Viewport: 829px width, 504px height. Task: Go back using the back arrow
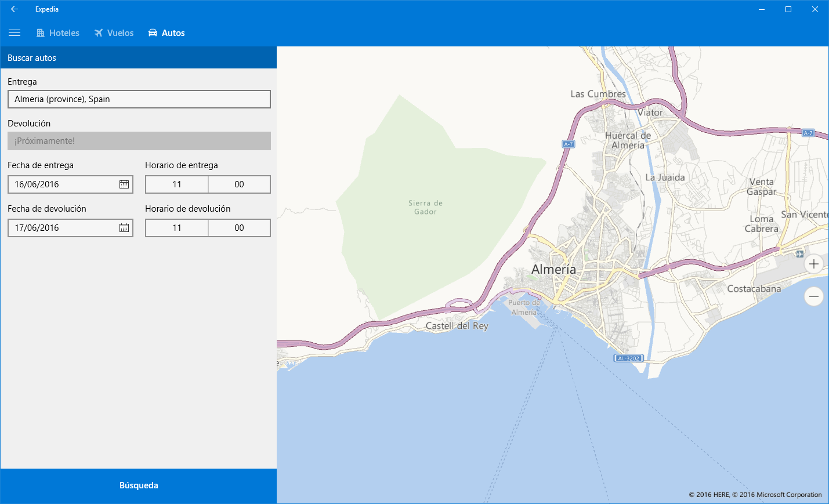[15, 9]
